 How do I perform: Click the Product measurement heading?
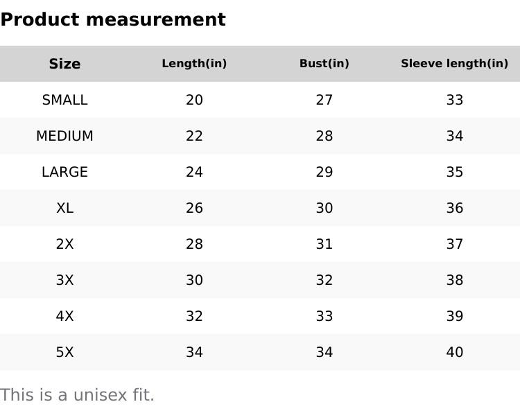(113, 19)
